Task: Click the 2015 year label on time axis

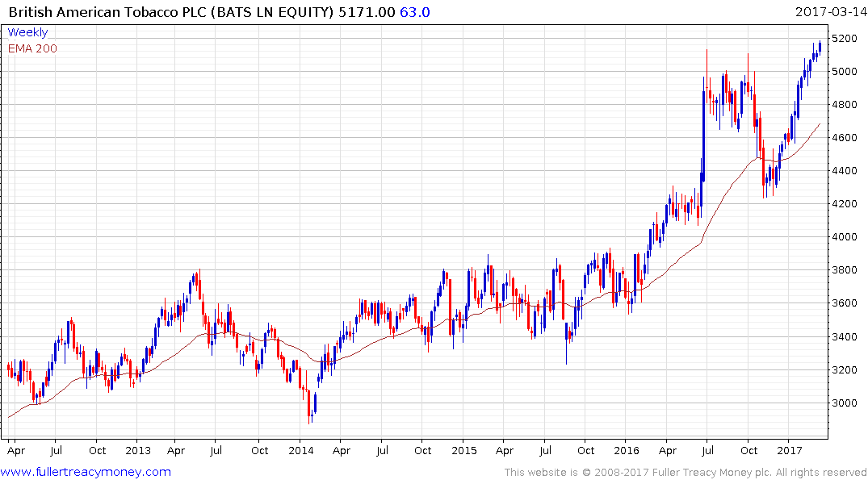Action: 464,450
